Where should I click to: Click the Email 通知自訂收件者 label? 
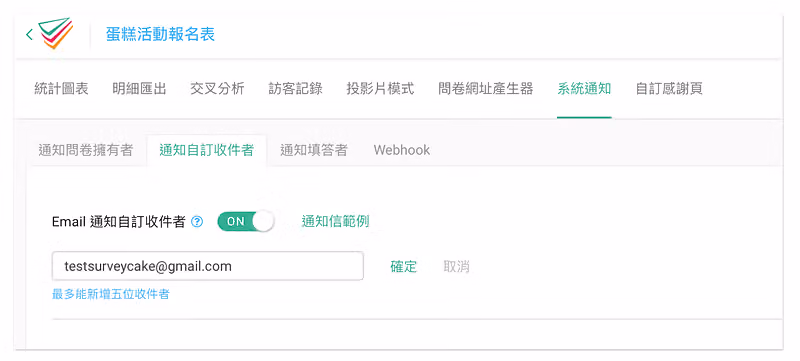(x=118, y=222)
